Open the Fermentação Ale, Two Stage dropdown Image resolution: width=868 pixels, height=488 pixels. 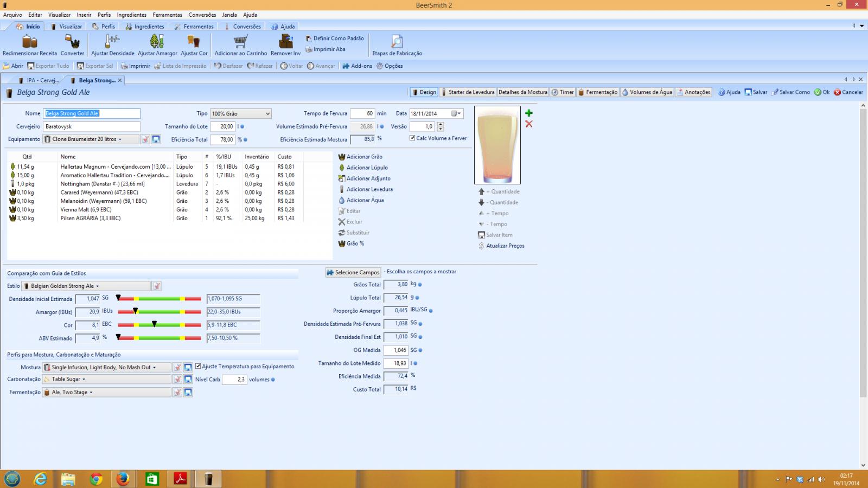(106, 392)
